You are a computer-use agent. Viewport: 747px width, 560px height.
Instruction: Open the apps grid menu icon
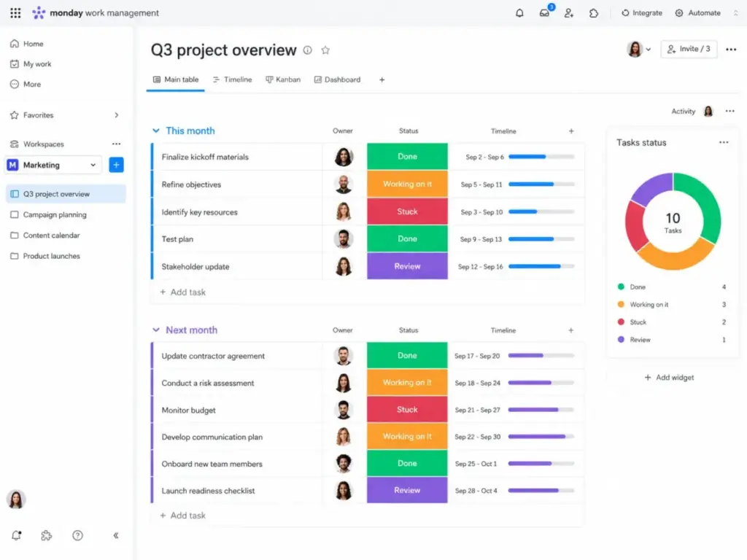point(15,13)
